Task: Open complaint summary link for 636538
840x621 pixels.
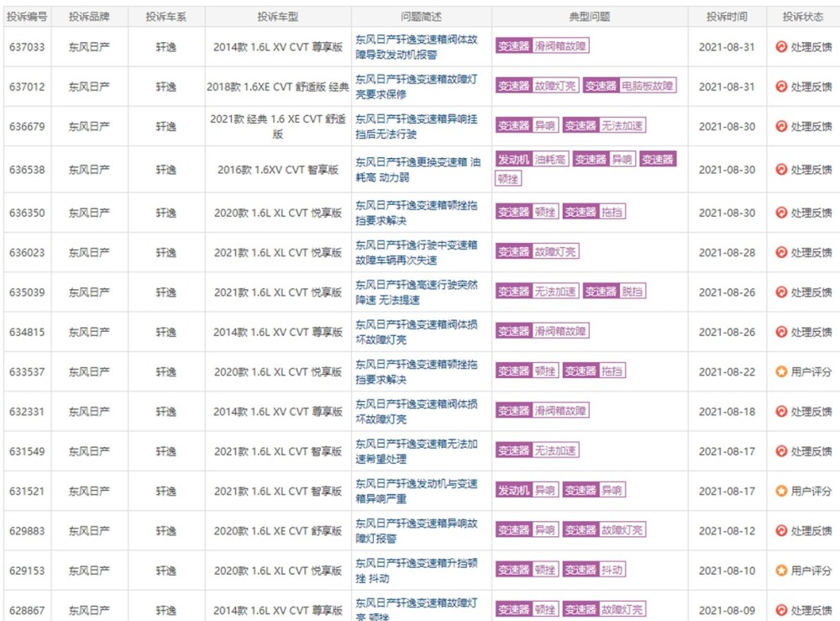Action: 417,169
